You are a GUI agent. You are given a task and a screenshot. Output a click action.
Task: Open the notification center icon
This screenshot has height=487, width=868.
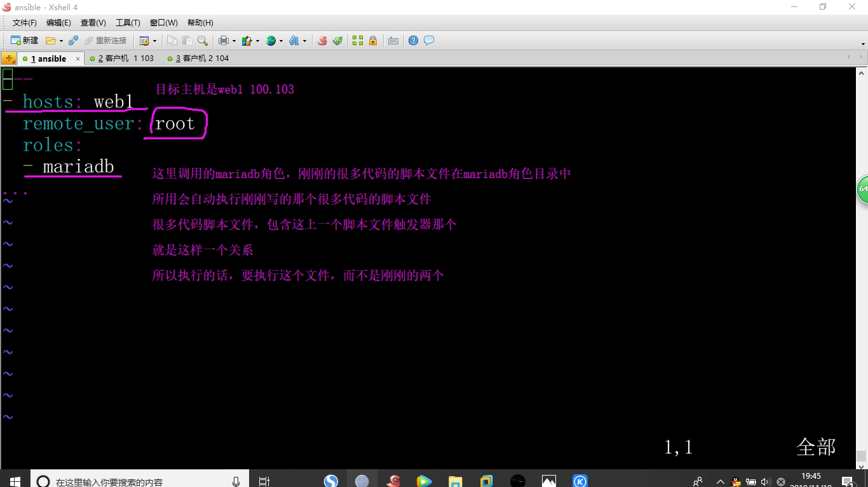tap(847, 481)
